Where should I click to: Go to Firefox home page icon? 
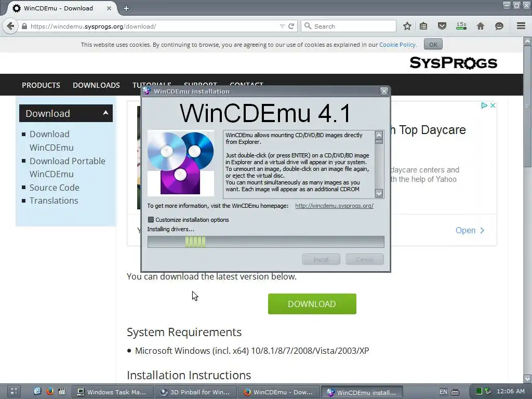[x=481, y=26]
